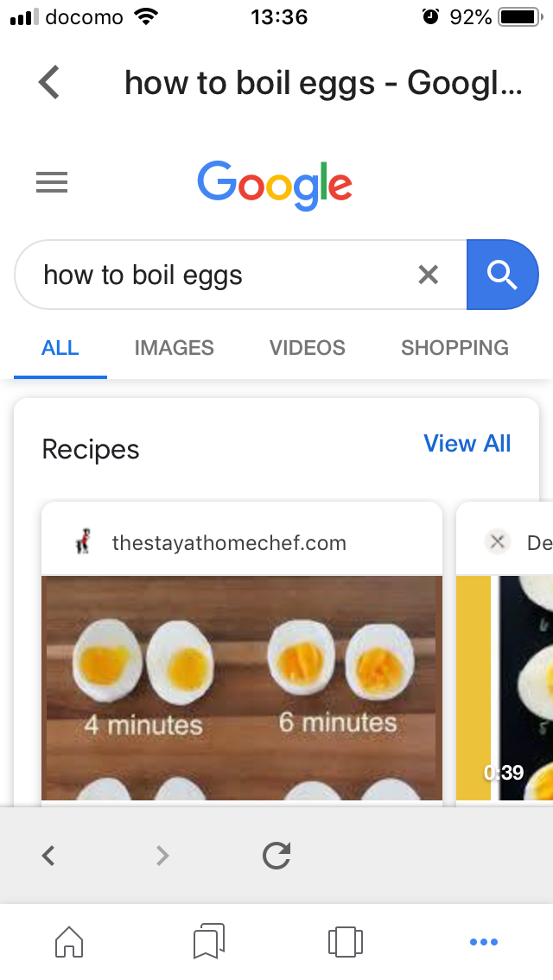Reload the page with refresh icon
This screenshot has width=553, height=980.
pyautogui.click(x=276, y=855)
